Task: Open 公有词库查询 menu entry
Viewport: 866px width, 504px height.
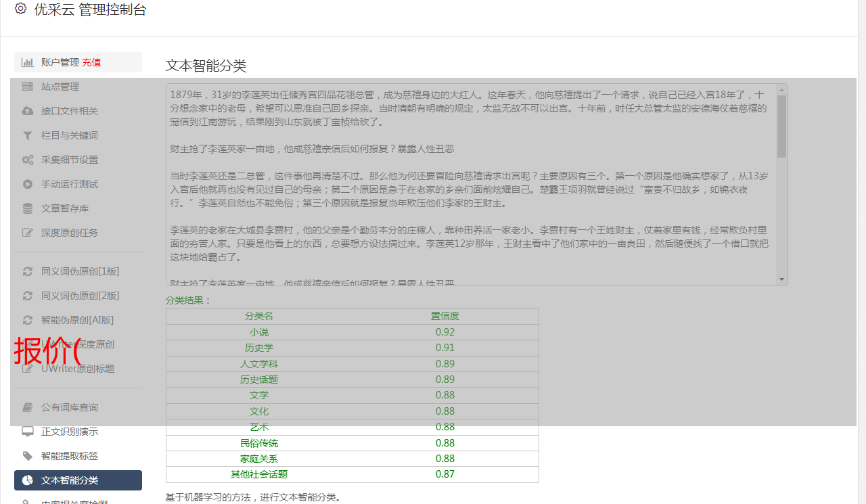Action: [x=69, y=407]
